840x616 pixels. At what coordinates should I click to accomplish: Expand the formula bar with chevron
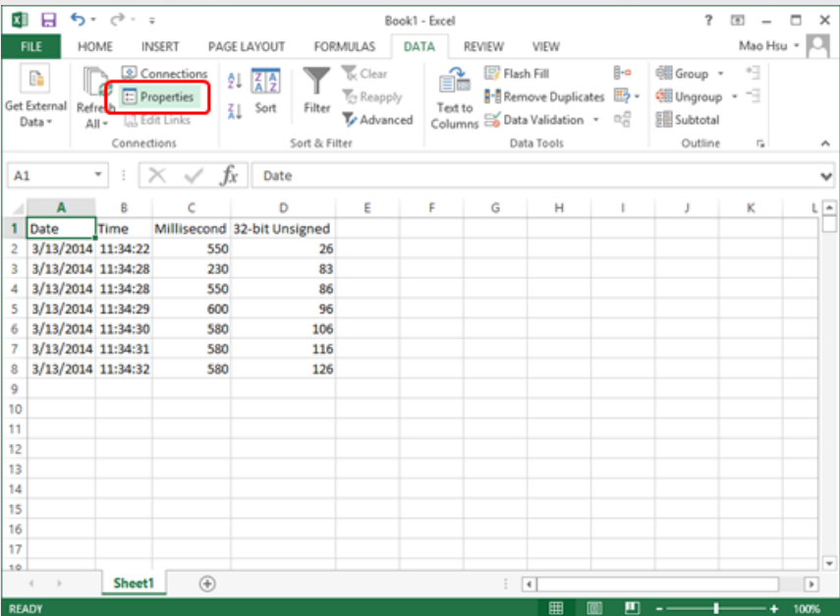[825, 176]
